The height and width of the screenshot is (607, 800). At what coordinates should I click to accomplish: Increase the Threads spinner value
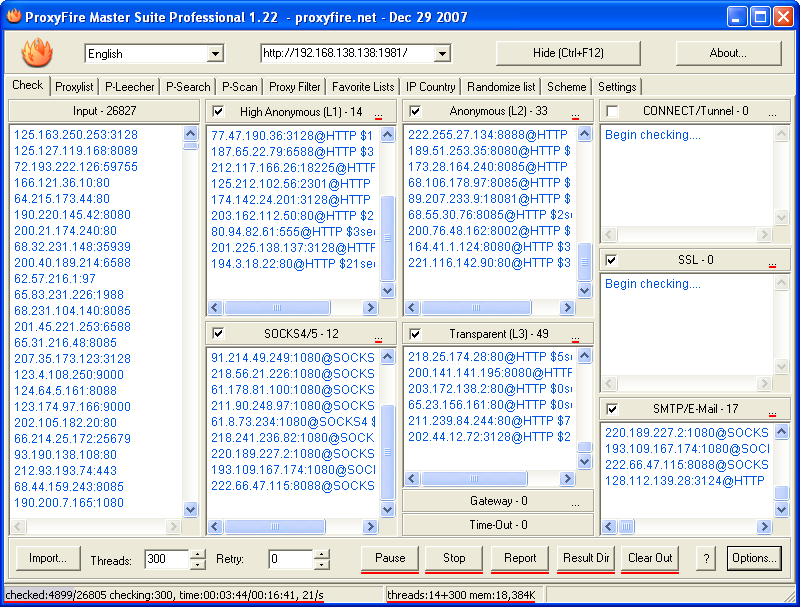[198, 554]
